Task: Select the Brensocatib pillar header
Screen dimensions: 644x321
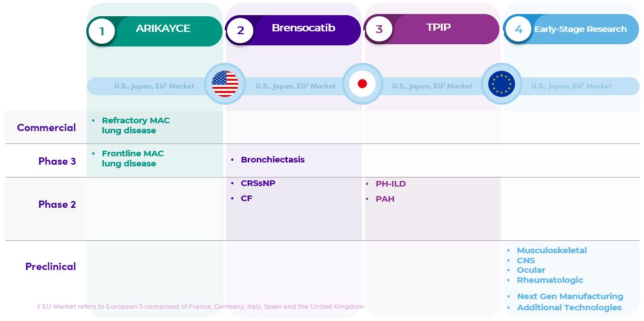Action: (x=303, y=28)
